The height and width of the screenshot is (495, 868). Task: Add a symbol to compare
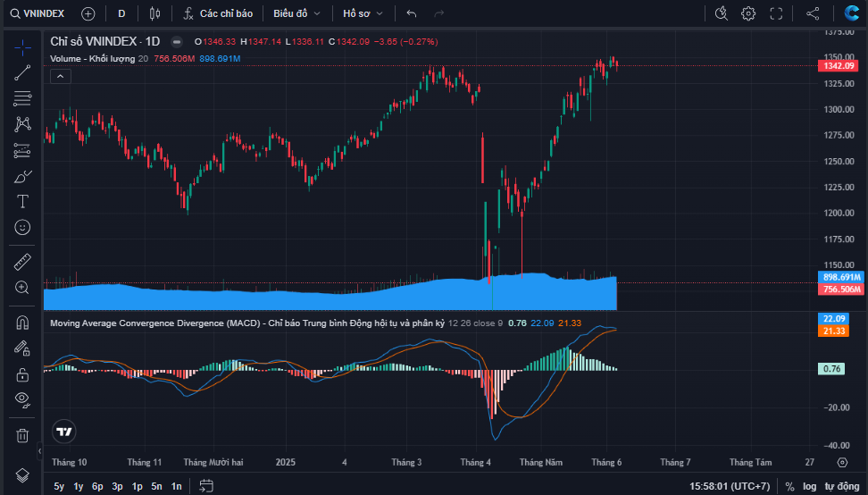point(88,13)
